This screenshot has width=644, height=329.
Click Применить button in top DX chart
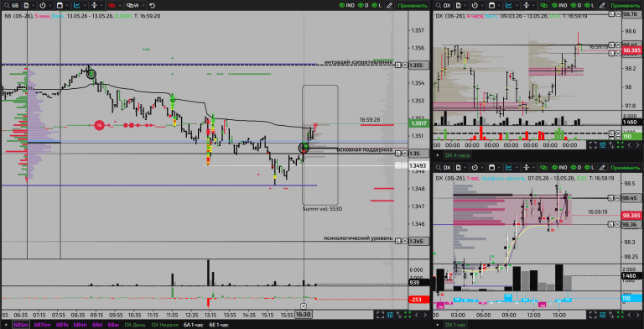(x=626, y=5)
